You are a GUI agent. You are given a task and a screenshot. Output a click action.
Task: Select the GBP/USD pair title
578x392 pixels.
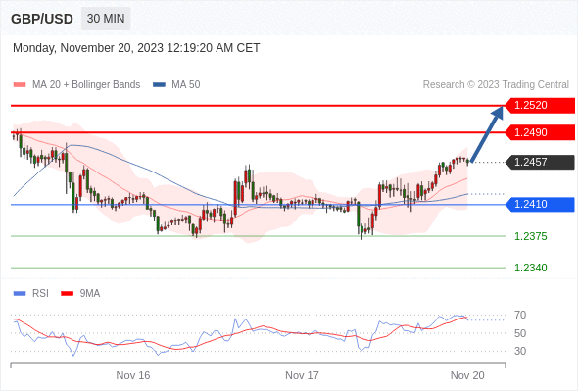click(x=42, y=19)
